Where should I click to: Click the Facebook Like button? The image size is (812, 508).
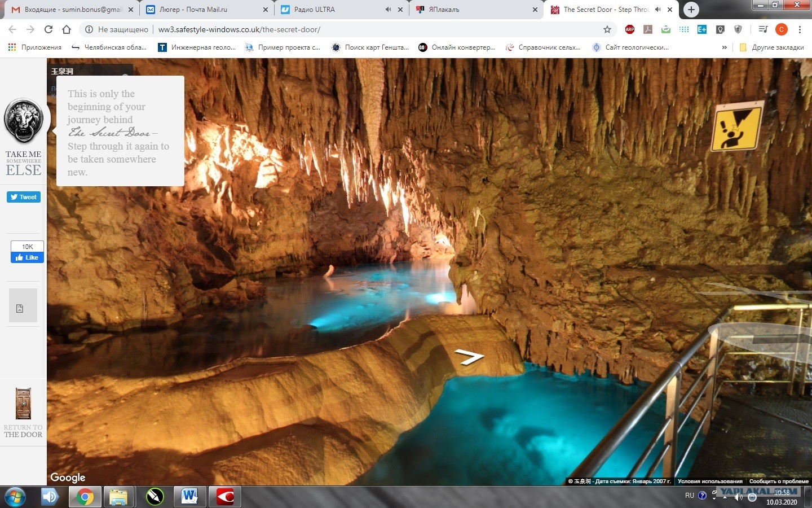(27, 257)
